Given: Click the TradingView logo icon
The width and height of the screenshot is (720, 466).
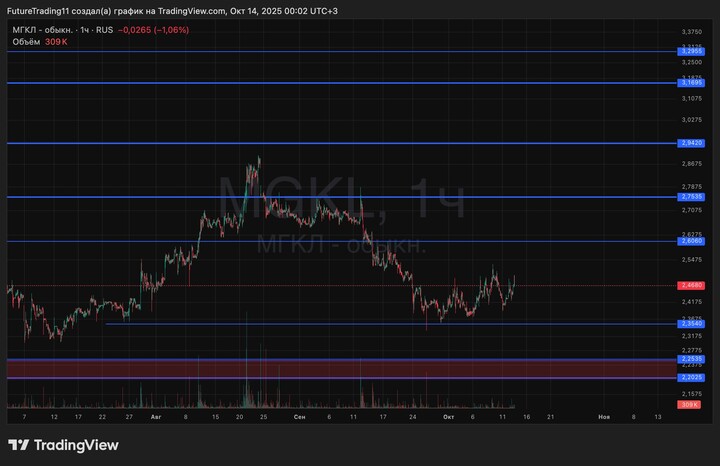Looking at the screenshot, I should tap(18, 445).
